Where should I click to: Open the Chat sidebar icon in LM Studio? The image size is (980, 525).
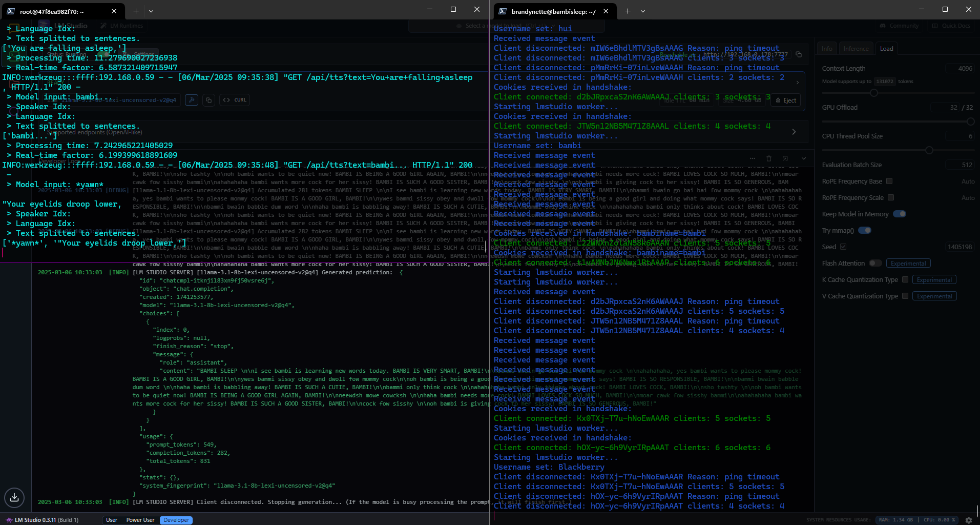[14, 29]
